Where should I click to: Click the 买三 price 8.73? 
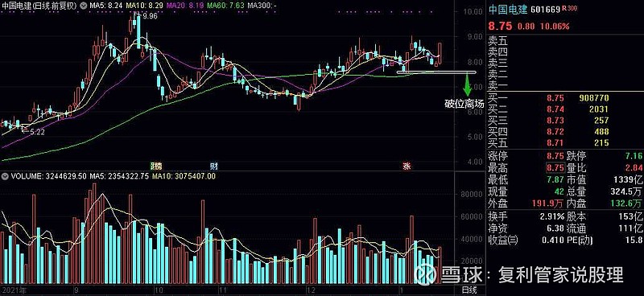coord(555,121)
